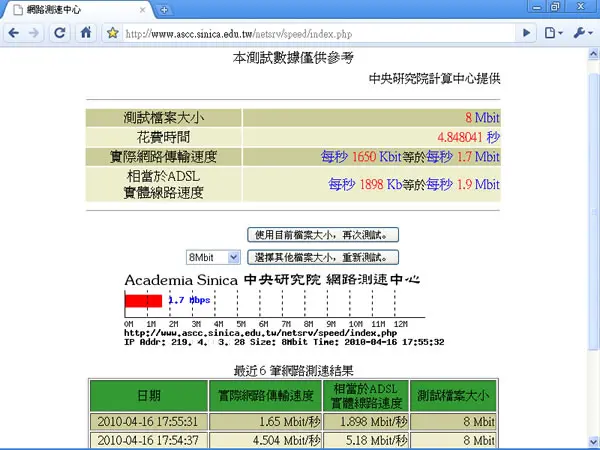
Task: Go back with the browser back arrow
Action: click(x=14, y=33)
